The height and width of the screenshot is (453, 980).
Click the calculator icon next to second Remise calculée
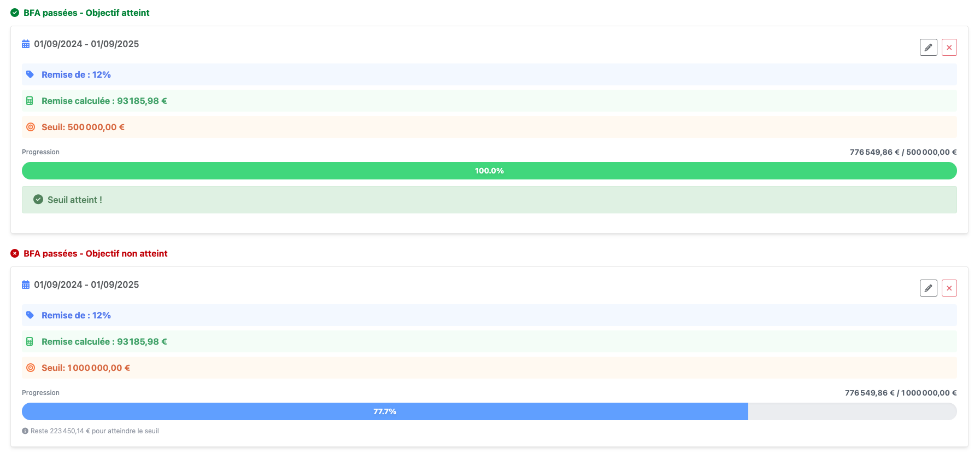click(x=30, y=341)
